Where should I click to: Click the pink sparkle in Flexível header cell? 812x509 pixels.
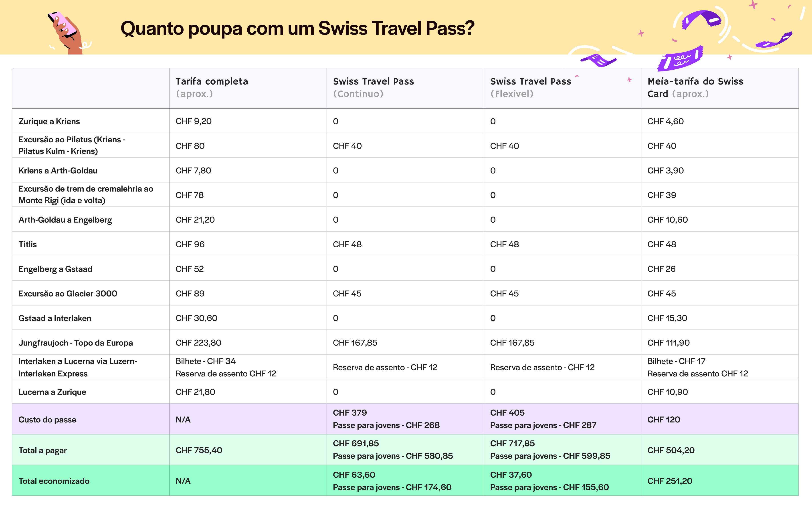pyautogui.click(x=629, y=80)
